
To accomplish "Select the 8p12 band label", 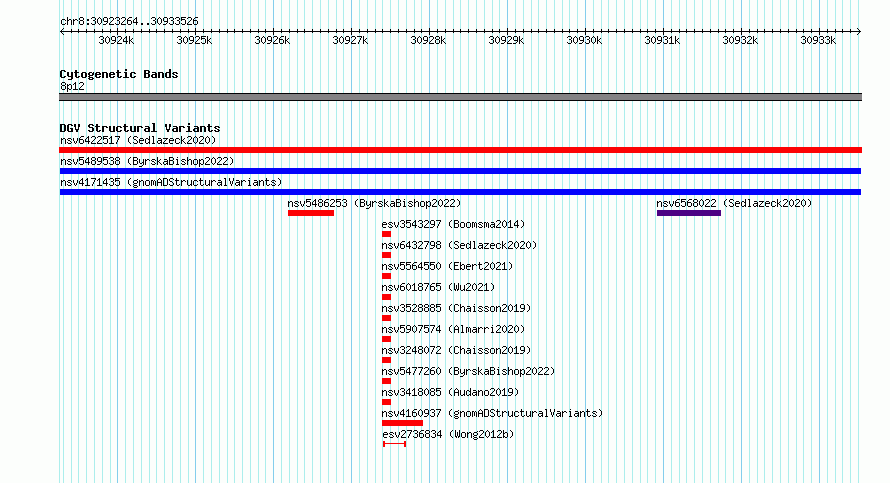I will 72,86.
